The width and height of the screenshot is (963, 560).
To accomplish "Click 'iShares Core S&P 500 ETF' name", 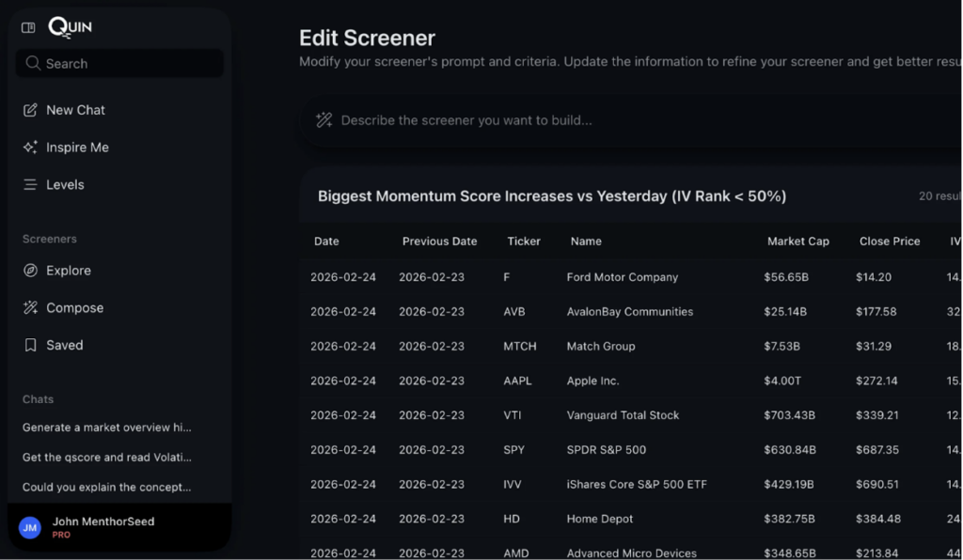I will click(637, 485).
